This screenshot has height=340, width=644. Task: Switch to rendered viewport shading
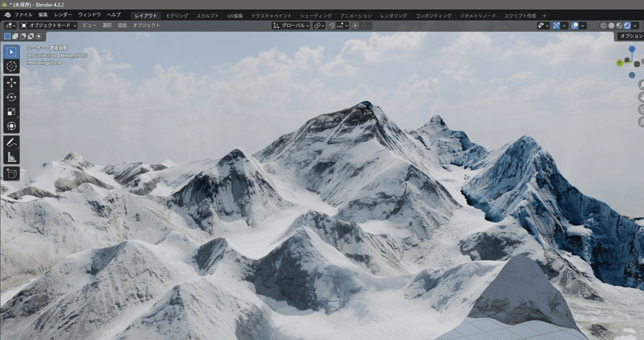point(627,26)
